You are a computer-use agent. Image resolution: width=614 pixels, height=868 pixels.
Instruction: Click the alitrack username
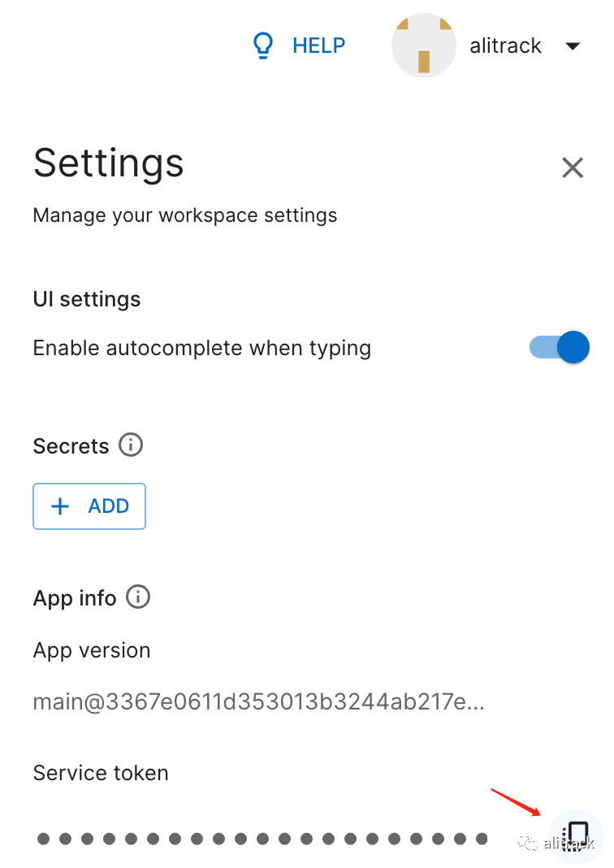click(x=505, y=46)
